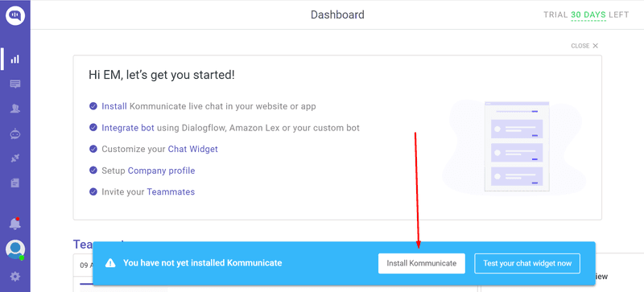644x292 pixels.
Task: Click the Invite Teammates checkmark circle
Action: [93, 191]
